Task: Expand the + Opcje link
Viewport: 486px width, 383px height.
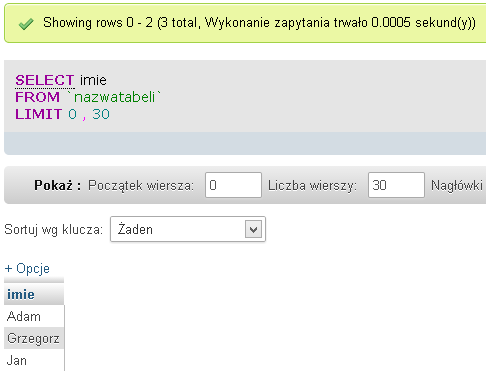Action: click(x=27, y=268)
